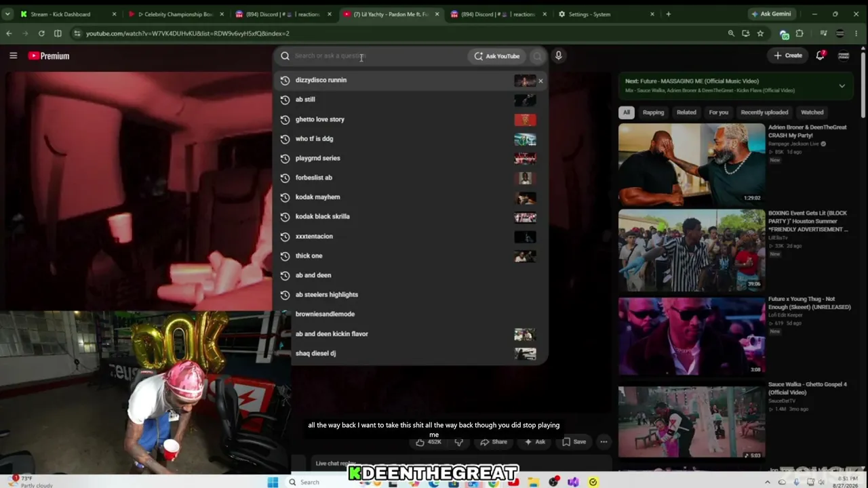Select 'xxxtentacion' search suggestion
Viewport: 868px width, 488px height.
pos(411,237)
